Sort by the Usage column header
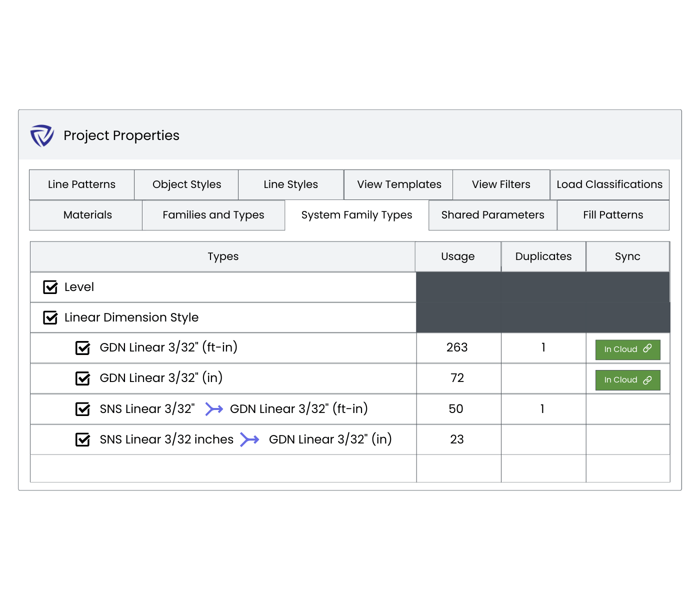This screenshot has width=700, height=600. 457,256
